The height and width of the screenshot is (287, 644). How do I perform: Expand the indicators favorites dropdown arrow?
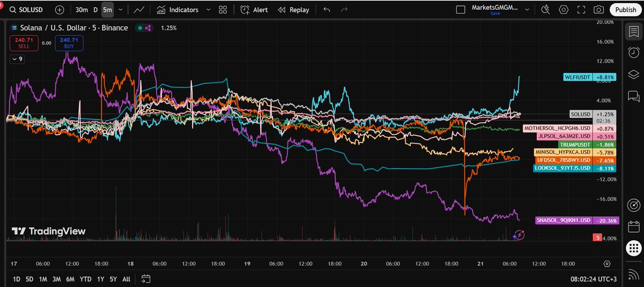[208, 10]
